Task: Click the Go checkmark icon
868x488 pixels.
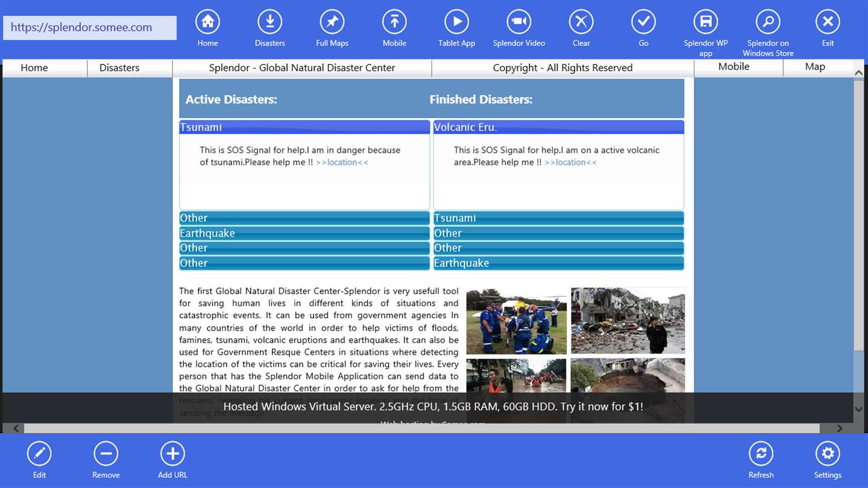Action: click(x=644, y=22)
